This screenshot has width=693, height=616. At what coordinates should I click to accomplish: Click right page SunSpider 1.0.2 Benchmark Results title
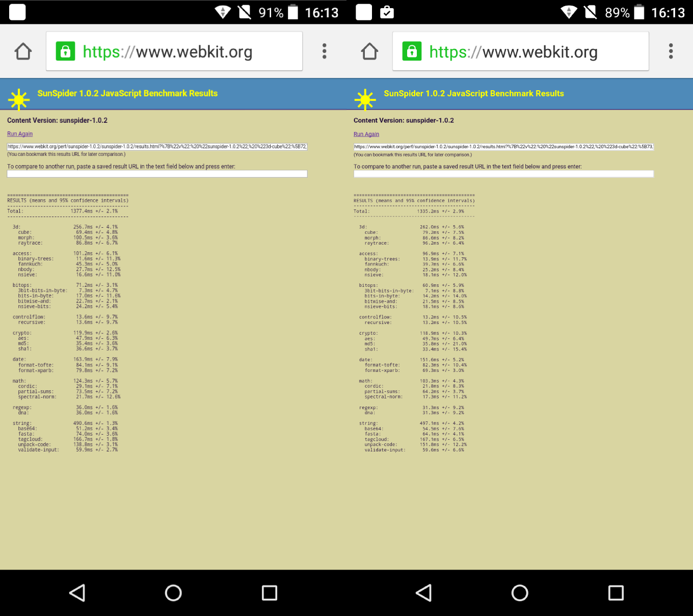(474, 93)
